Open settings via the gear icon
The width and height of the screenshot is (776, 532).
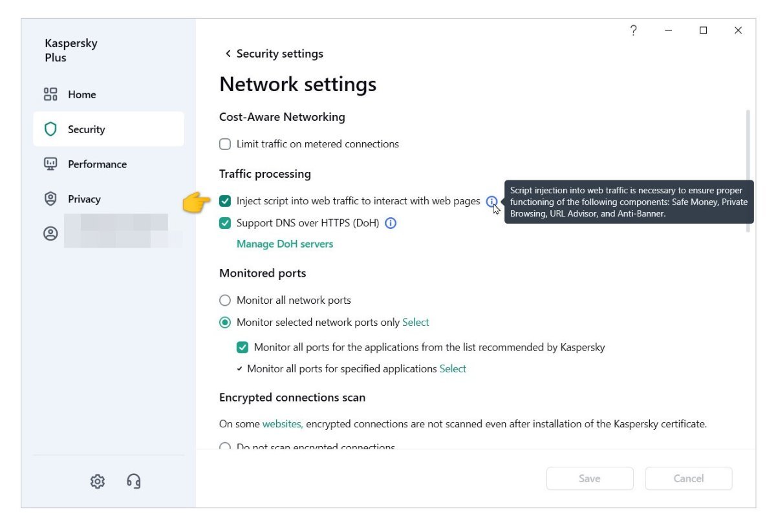coord(98,481)
